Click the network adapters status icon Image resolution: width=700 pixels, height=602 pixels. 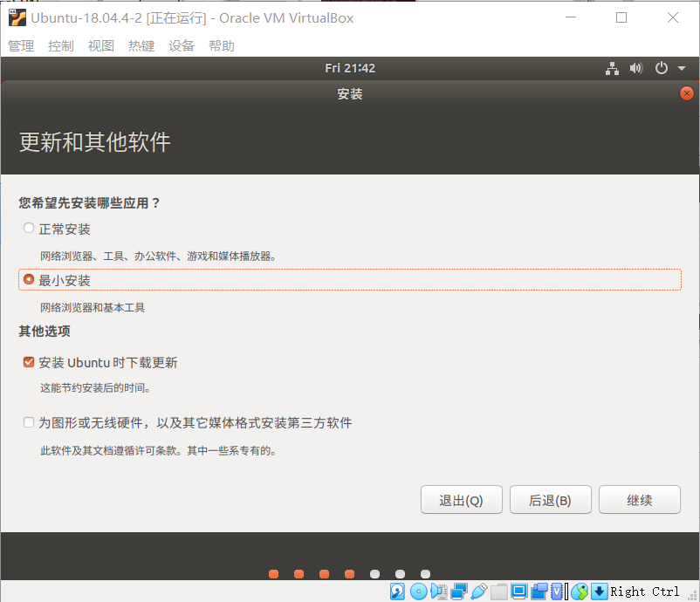pyautogui.click(x=458, y=592)
